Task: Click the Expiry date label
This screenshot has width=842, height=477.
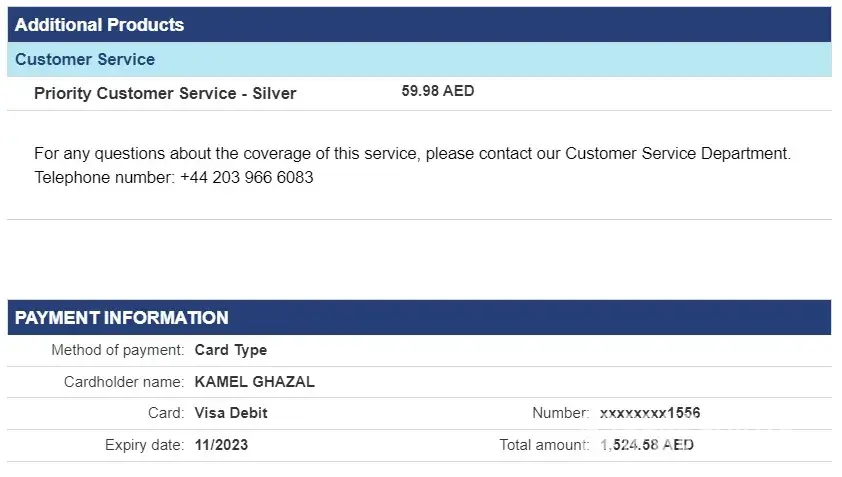Action: coord(144,445)
